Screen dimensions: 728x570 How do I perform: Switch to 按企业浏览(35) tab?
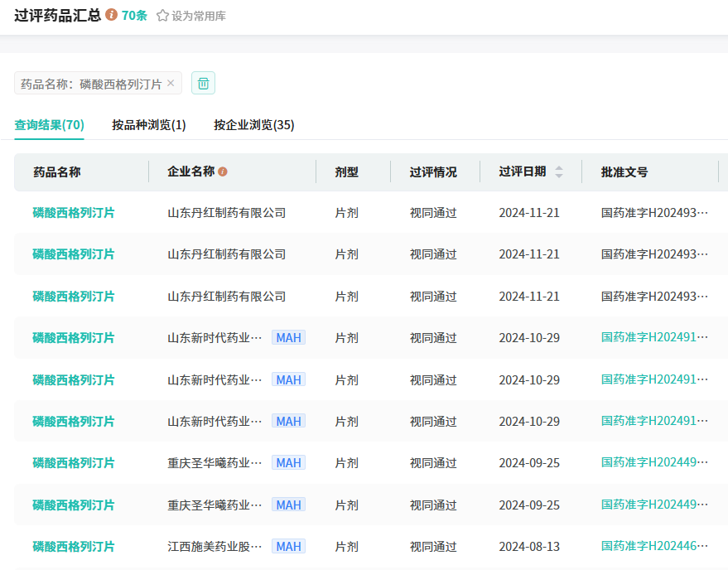[253, 125]
